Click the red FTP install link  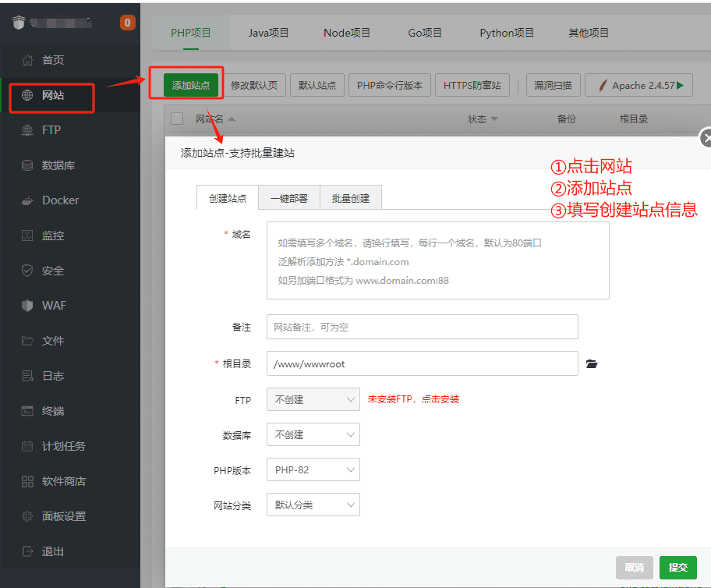tap(413, 399)
